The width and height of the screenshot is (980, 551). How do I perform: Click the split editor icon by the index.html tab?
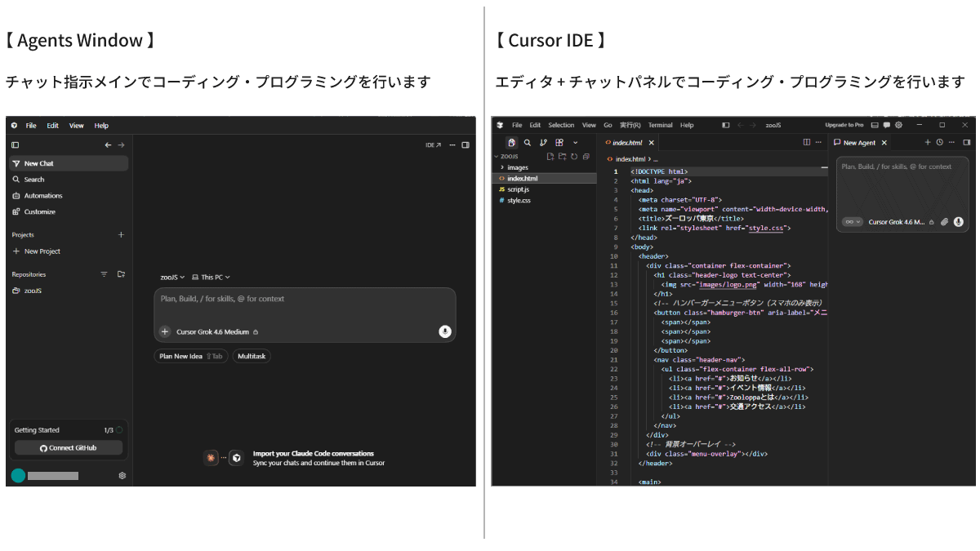(807, 142)
